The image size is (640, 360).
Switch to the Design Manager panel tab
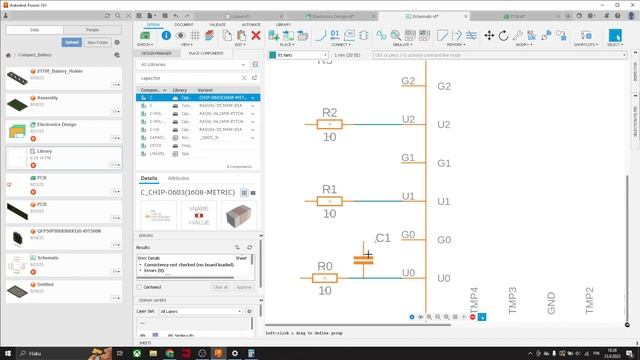[156, 53]
